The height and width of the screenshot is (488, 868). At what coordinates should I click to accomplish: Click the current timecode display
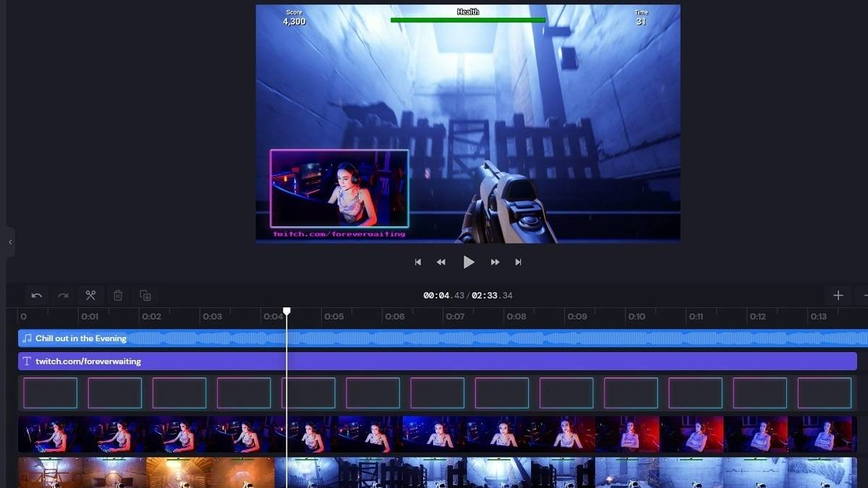coord(468,294)
